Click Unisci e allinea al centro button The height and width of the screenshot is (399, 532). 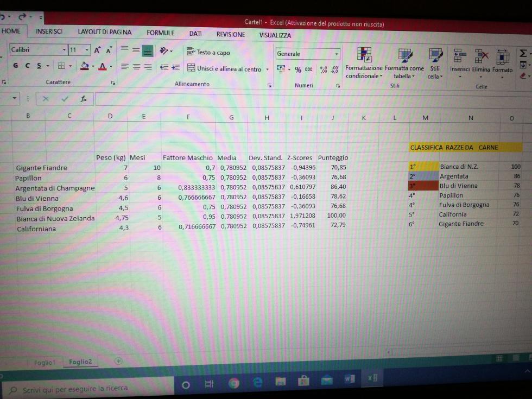[225, 69]
